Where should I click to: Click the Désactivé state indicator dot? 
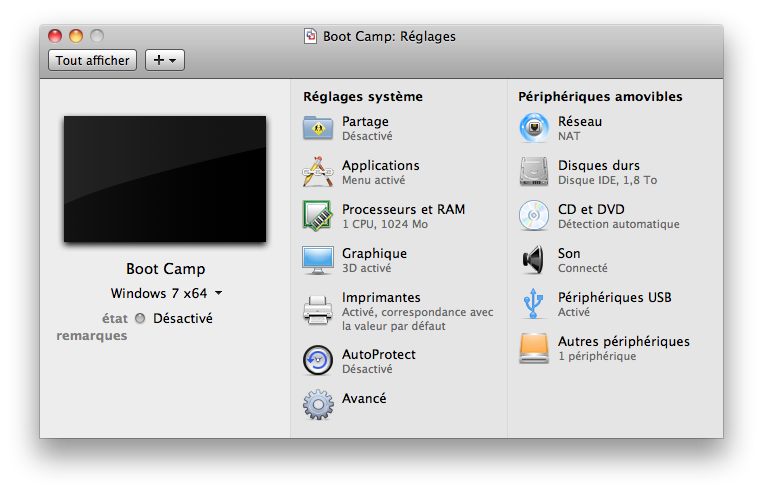coord(140,319)
